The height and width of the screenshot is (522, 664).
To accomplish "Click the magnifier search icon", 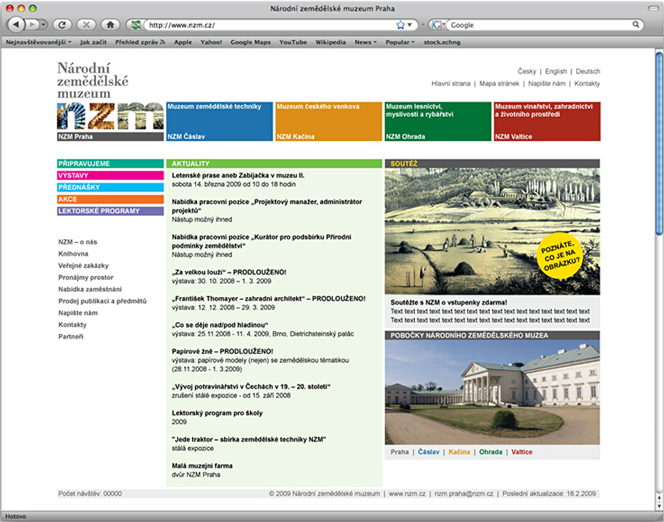I will tap(636, 25).
